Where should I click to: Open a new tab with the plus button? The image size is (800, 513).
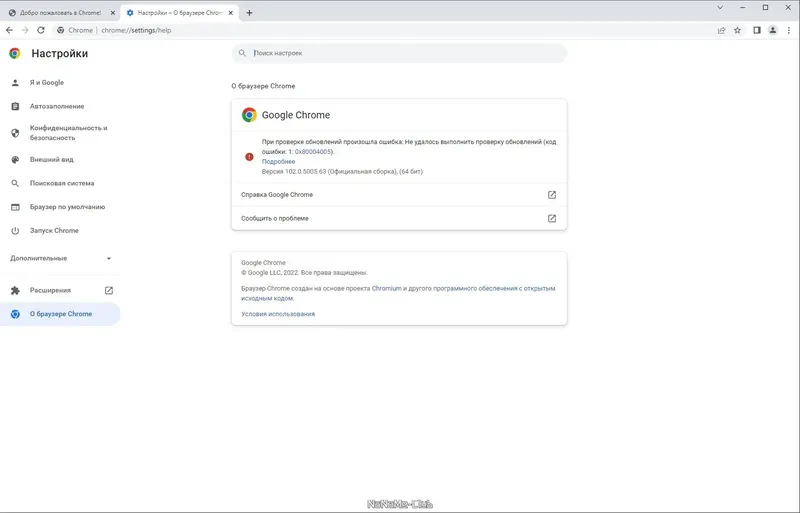249,13
